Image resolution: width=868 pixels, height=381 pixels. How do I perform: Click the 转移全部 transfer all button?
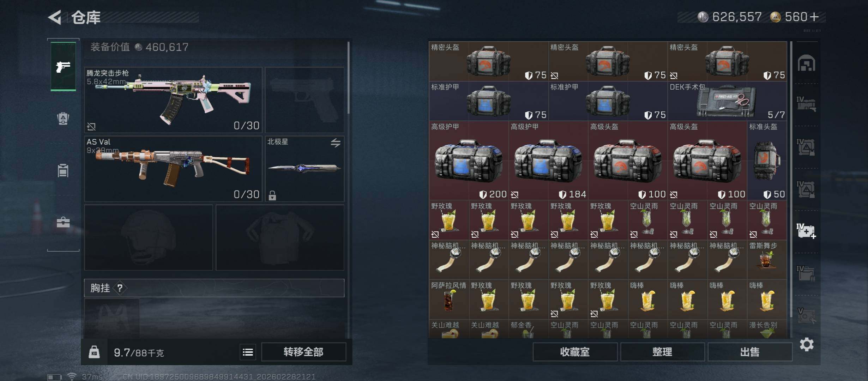tap(303, 352)
